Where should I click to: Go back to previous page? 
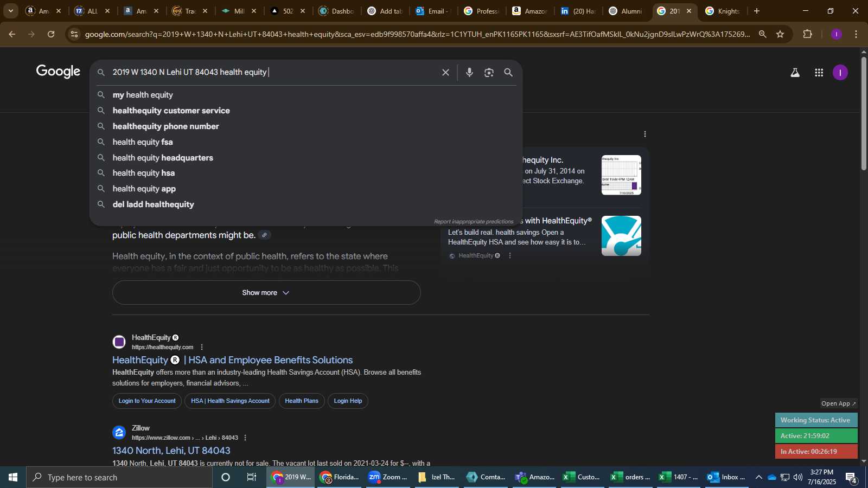pyautogui.click(x=12, y=34)
